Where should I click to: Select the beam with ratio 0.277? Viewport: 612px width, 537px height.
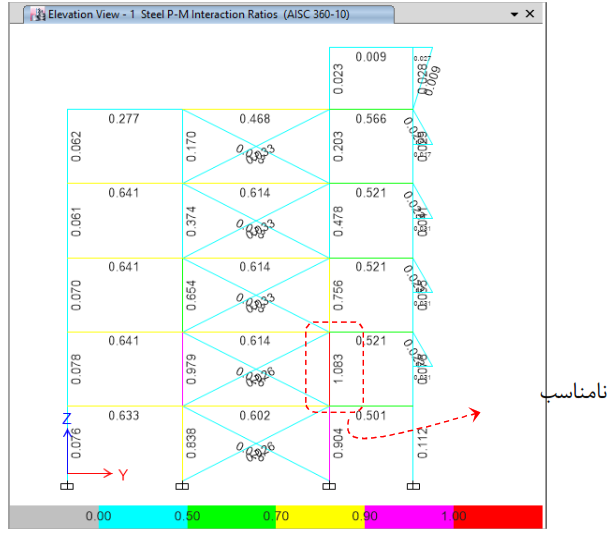124,109
